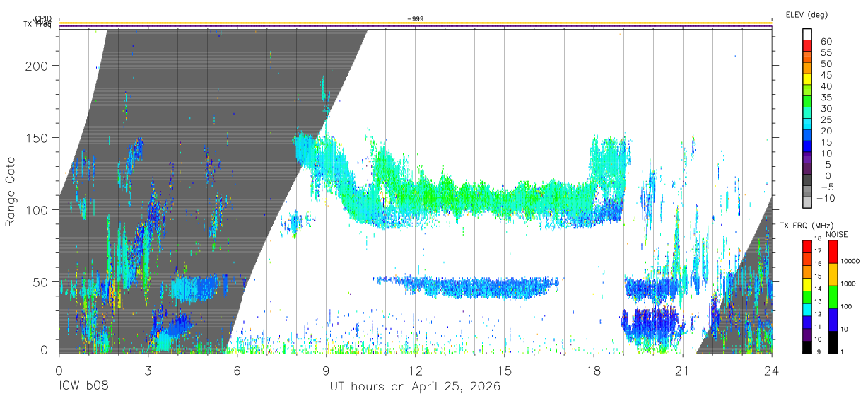The image size is (868, 401).
Task: Click the 'ICW b08' radar label
Action: click(85, 387)
